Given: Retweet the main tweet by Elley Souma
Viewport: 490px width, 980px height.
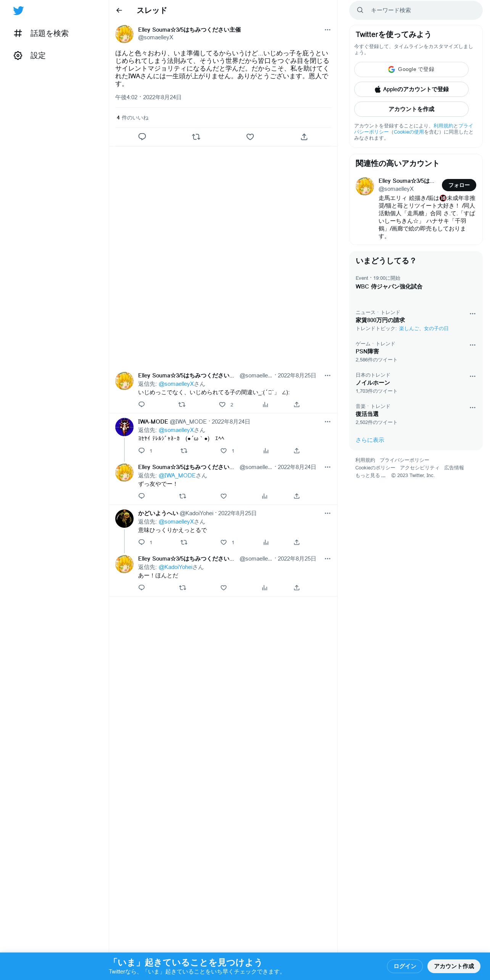Looking at the screenshot, I should click(196, 137).
